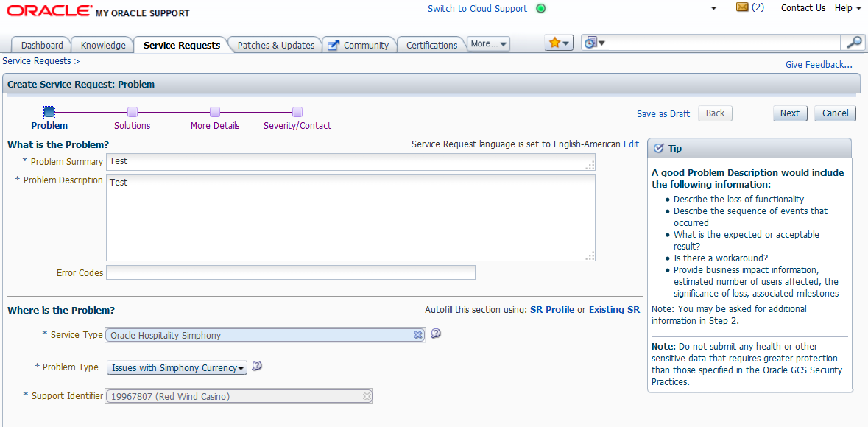868x427 pixels.
Task: Click the Problem step marker in the train
Action: pyautogui.click(x=49, y=113)
